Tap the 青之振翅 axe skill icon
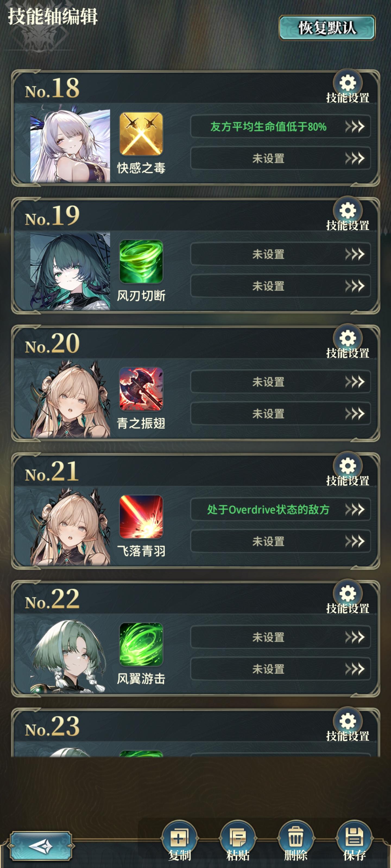391x868 pixels. click(x=141, y=389)
